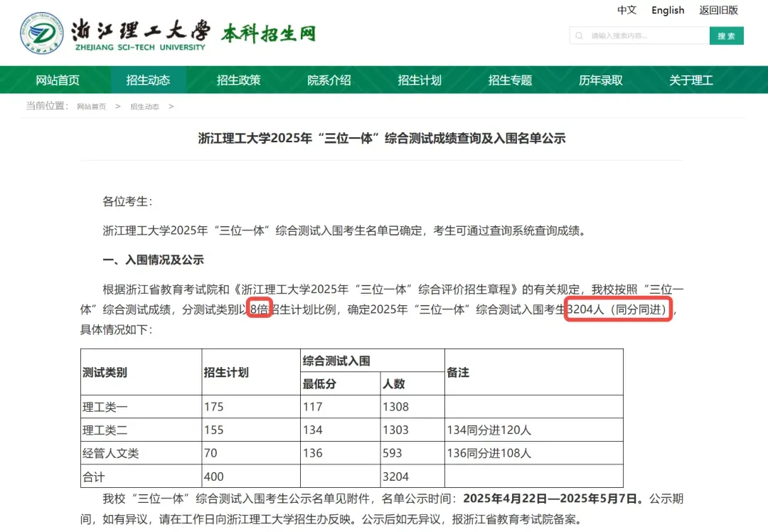768x532 pixels.
Task: Click the 招生动态 breadcrumb link
Action: coord(144,106)
